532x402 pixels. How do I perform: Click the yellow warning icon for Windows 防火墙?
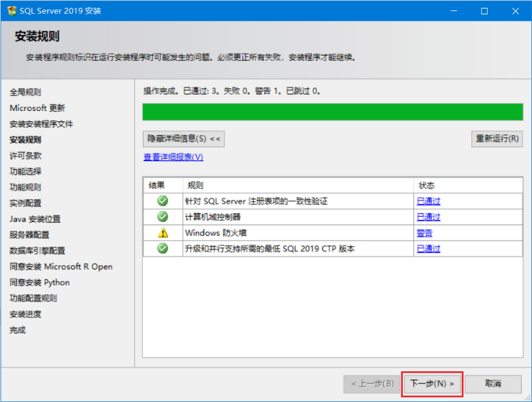[x=163, y=233]
